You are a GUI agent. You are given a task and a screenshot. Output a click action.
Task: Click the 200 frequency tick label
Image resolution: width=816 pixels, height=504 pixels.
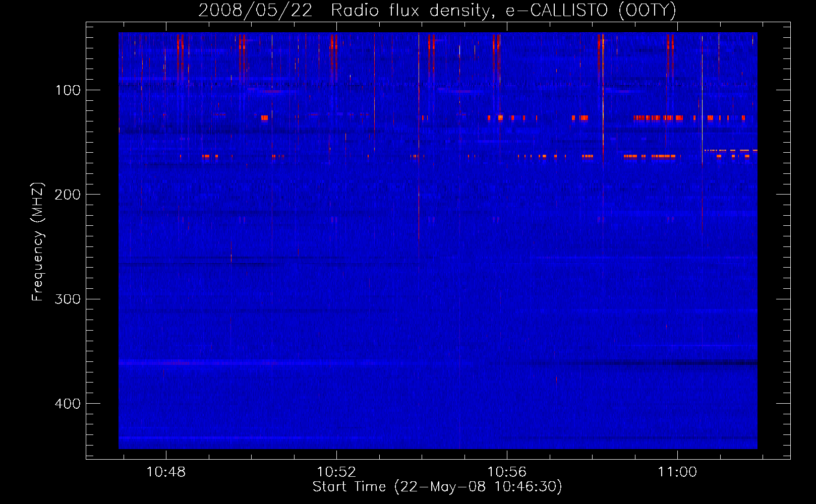68,195
